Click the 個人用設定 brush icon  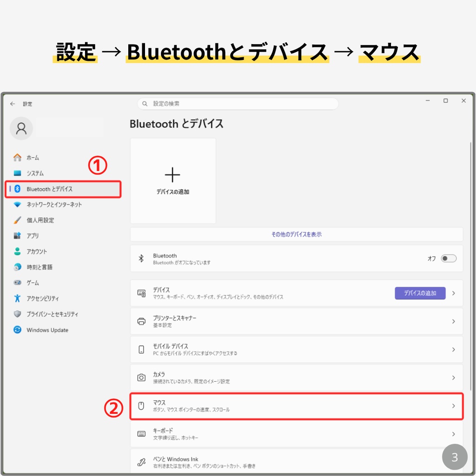(17, 220)
